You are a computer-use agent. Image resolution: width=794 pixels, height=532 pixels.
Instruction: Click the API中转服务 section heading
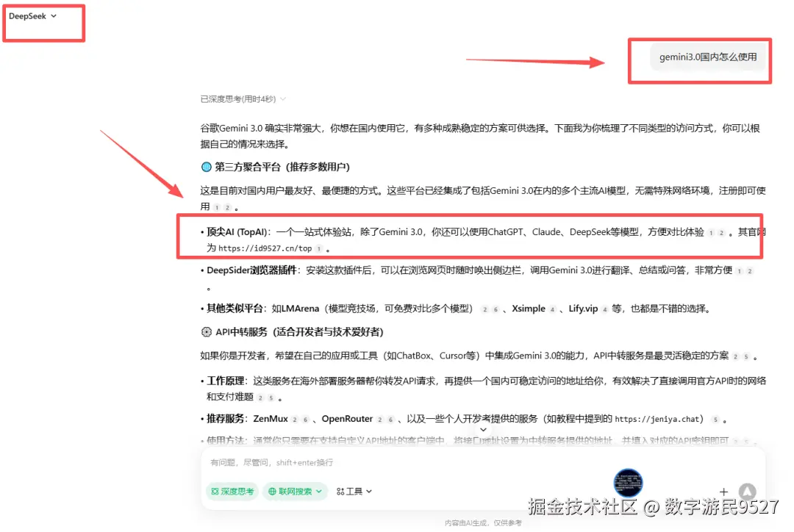pos(293,332)
